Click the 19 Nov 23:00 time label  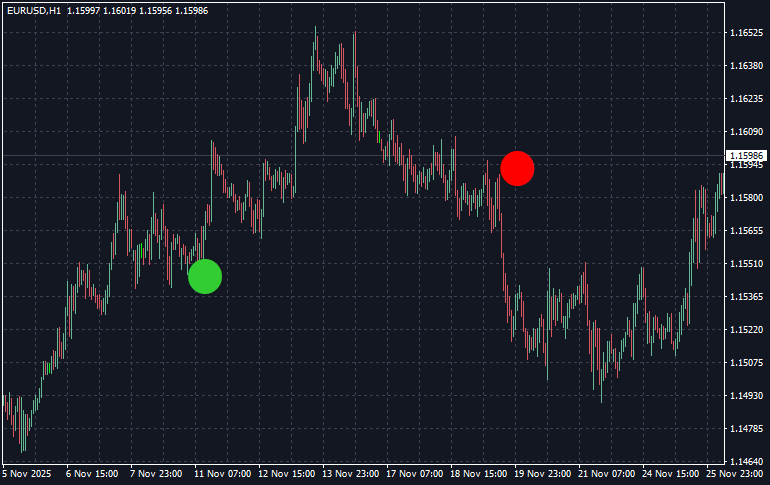[543, 474]
